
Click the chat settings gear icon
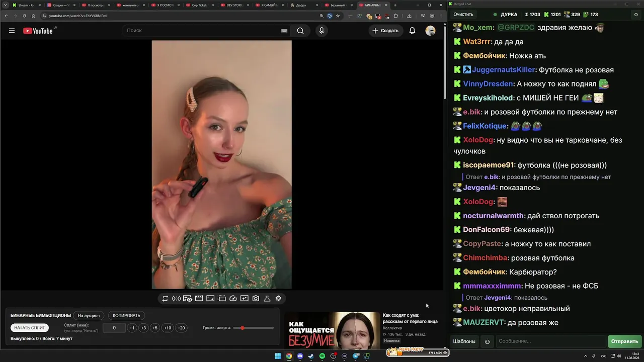[635, 15]
